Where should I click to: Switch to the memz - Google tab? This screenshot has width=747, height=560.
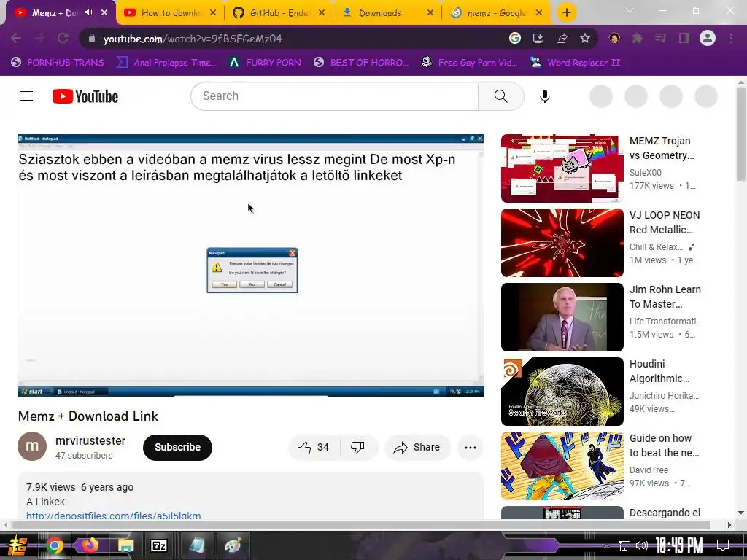496,13
